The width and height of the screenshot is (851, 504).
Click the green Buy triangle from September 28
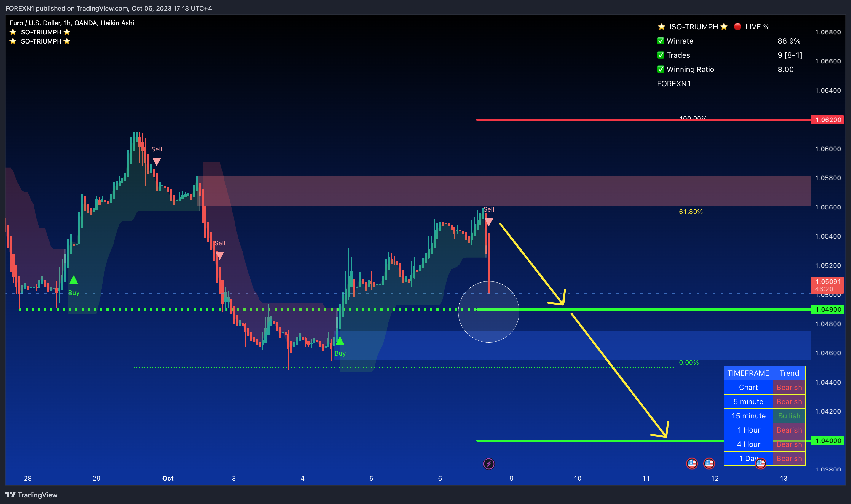pos(74,280)
